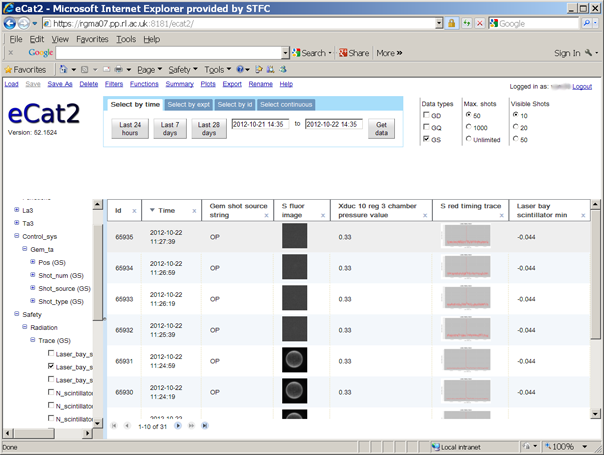Click the green refresh page icon
This screenshot has height=455, width=604.
pos(467,24)
